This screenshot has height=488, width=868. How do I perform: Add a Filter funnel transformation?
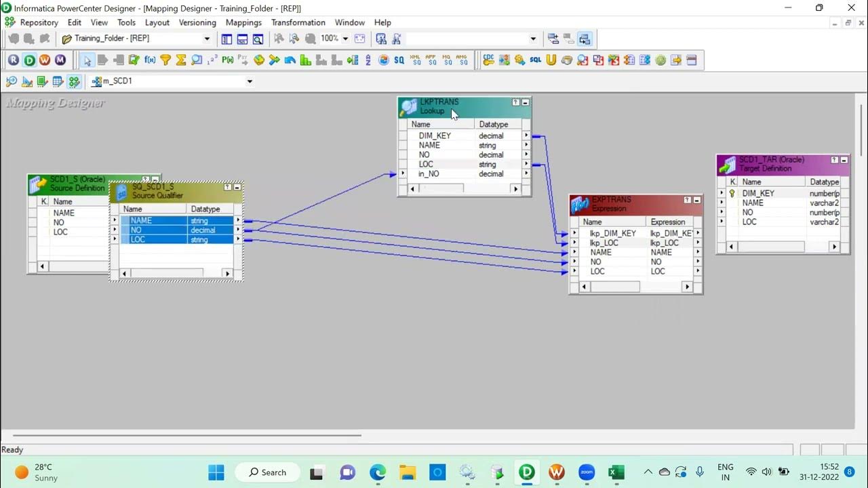[x=165, y=60]
